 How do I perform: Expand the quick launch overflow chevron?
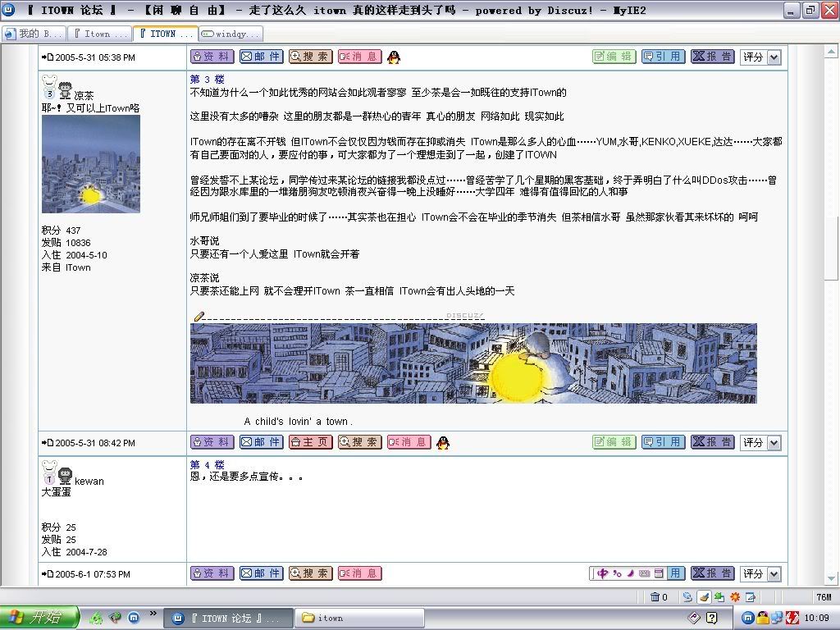coord(153,614)
